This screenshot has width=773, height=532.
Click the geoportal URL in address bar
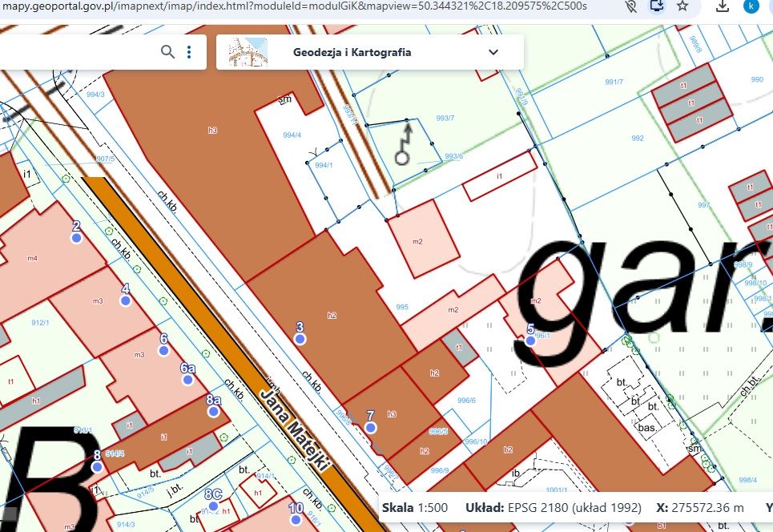(x=295, y=6)
